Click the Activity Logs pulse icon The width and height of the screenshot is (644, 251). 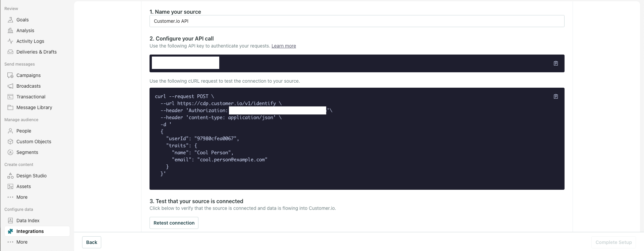coord(10,41)
